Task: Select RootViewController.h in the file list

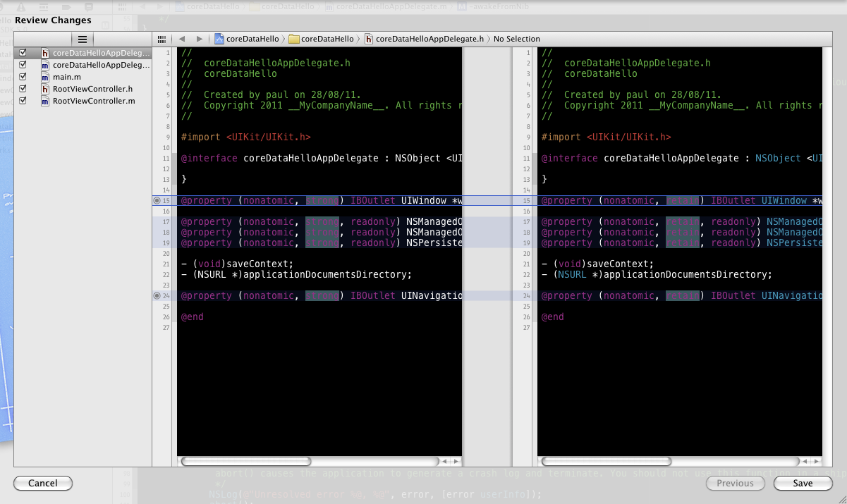Action: pos(92,89)
